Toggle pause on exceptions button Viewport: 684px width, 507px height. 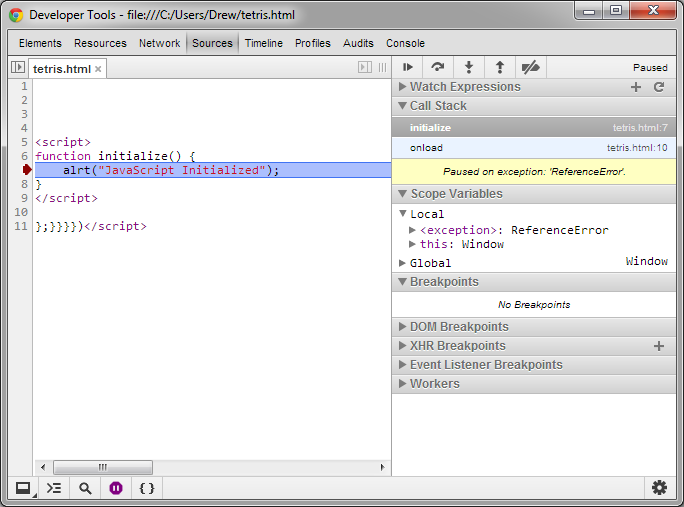[116, 488]
